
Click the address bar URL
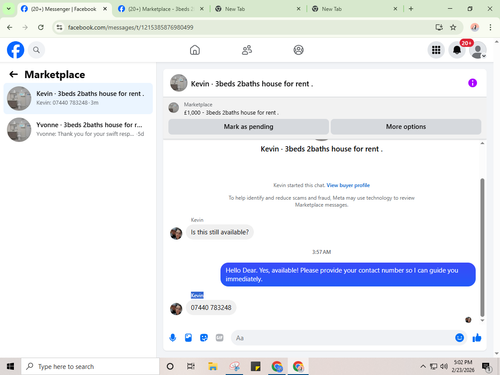[131, 27]
